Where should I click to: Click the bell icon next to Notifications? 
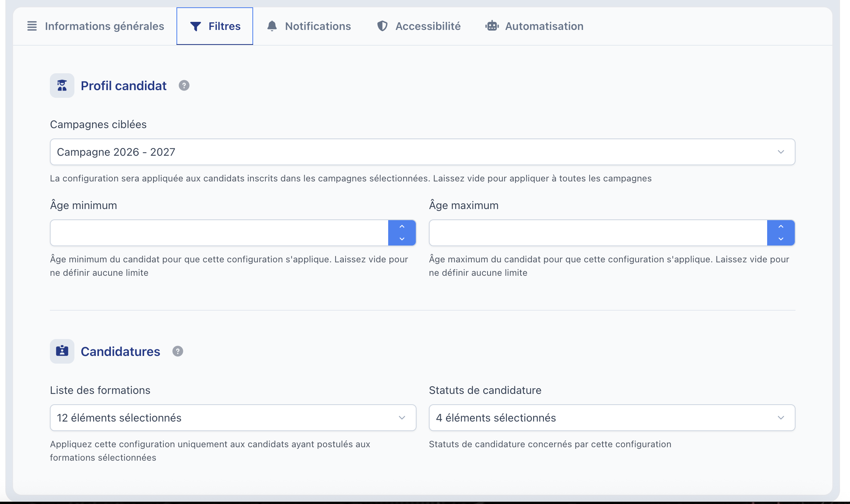(272, 26)
